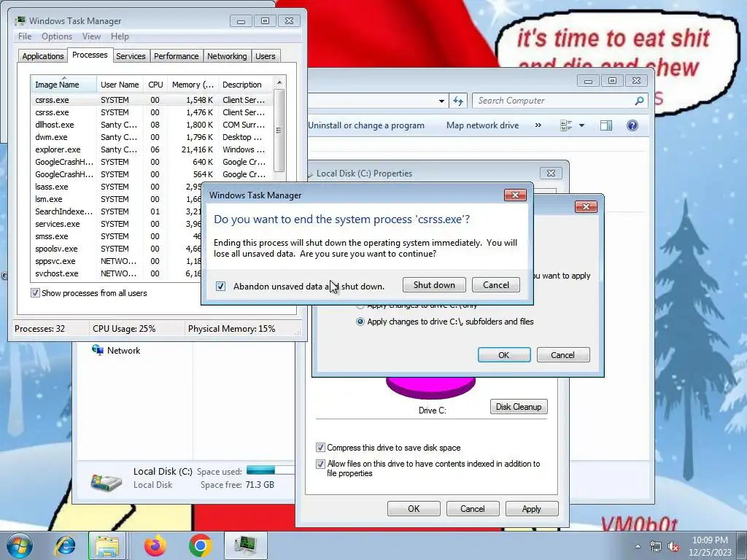Select the dllhost.exe process row

[152, 125]
